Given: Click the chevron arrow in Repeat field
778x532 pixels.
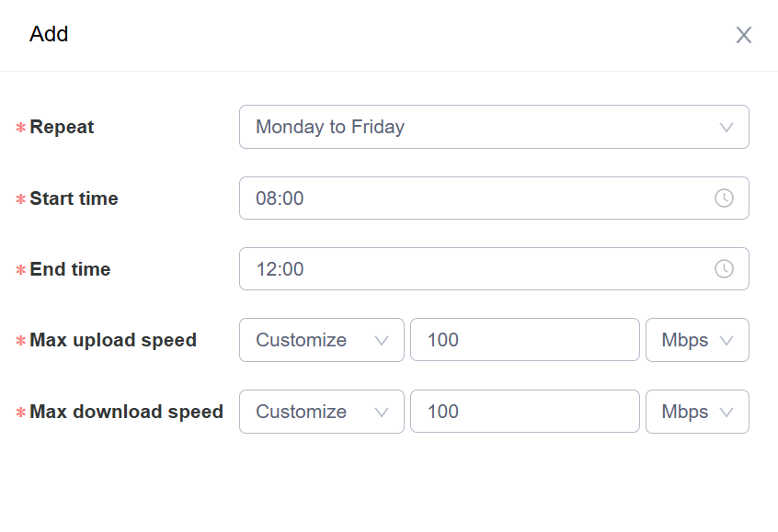Looking at the screenshot, I should tap(727, 128).
